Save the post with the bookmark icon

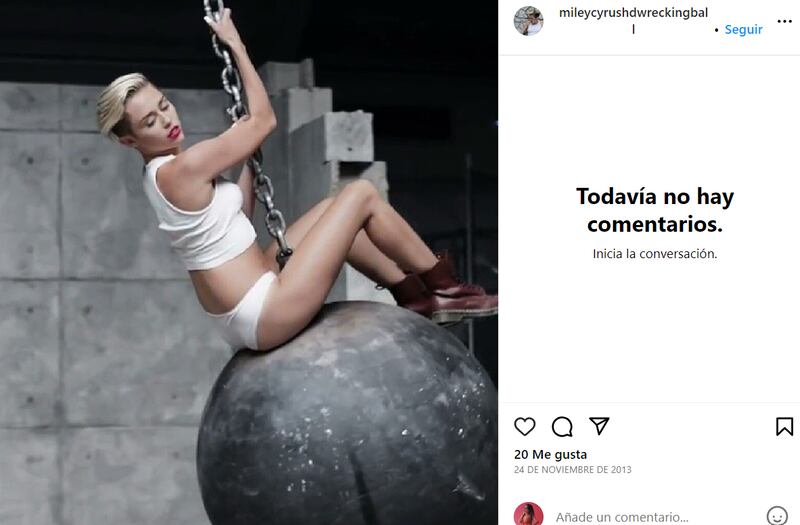click(785, 427)
